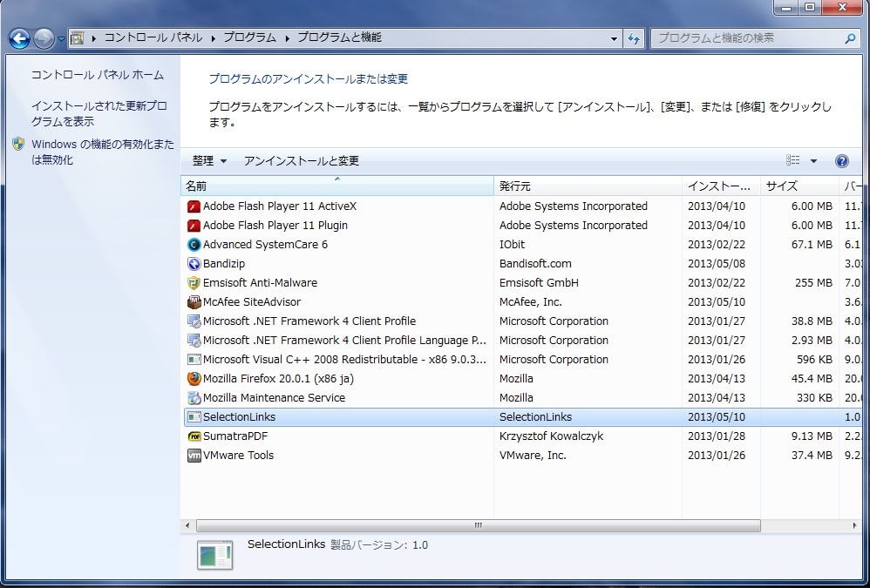Viewport: 870px width, 588px height.
Task: Click the scroll right arrow of list
Action: 854,525
